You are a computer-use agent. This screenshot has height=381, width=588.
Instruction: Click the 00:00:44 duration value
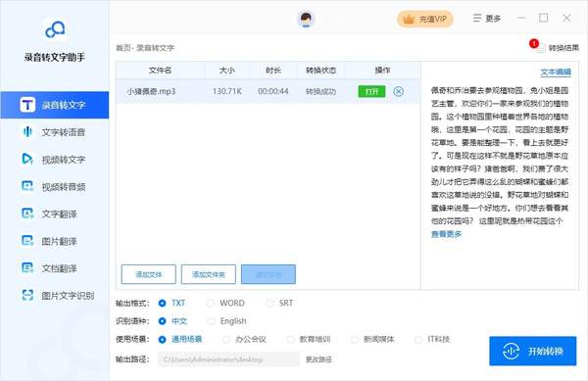pyautogui.click(x=273, y=91)
